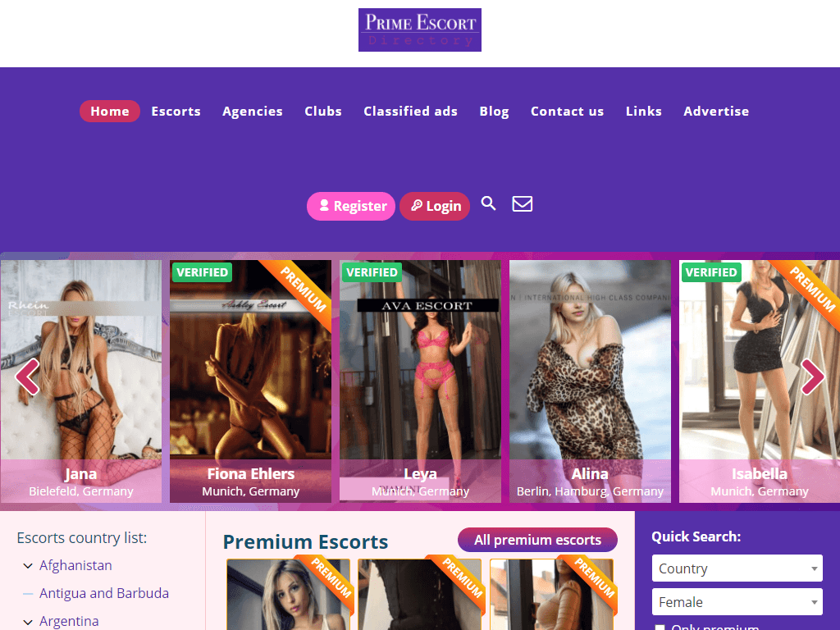Click the Prime Escort Directory logo
Image resolution: width=840 pixels, height=630 pixels.
pos(420,30)
